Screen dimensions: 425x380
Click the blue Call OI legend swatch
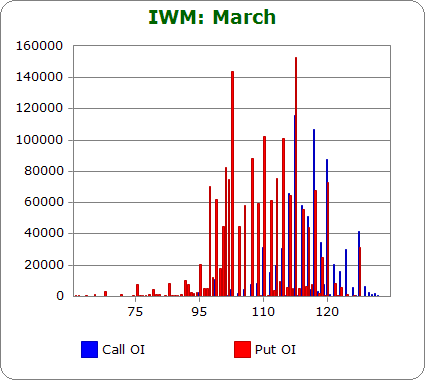89,349
